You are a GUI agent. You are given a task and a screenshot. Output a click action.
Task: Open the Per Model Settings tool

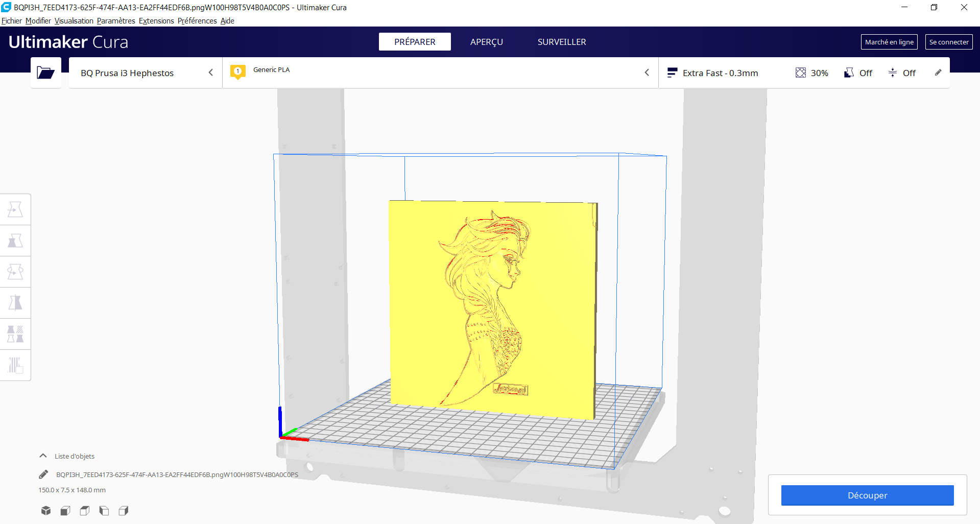pos(15,334)
